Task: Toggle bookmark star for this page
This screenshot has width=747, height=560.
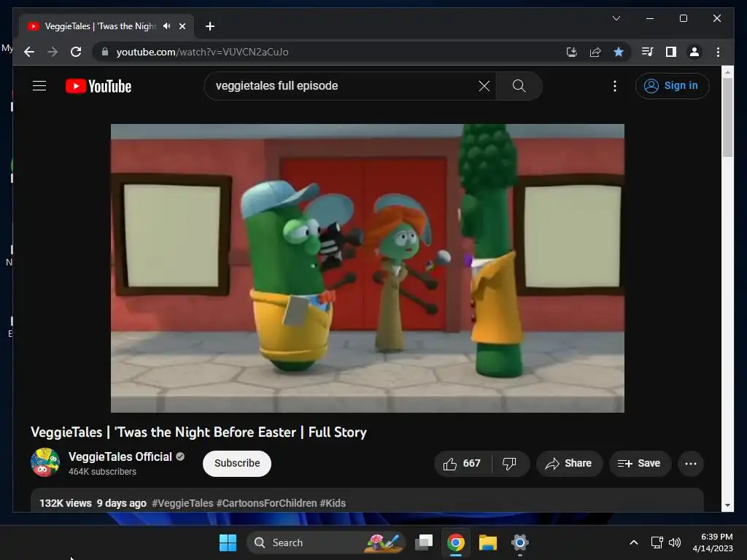Action: pos(619,52)
